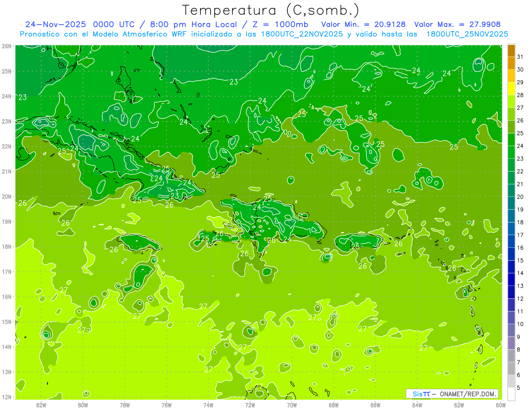Click the "22N" latitude axis label

[x=7, y=146]
